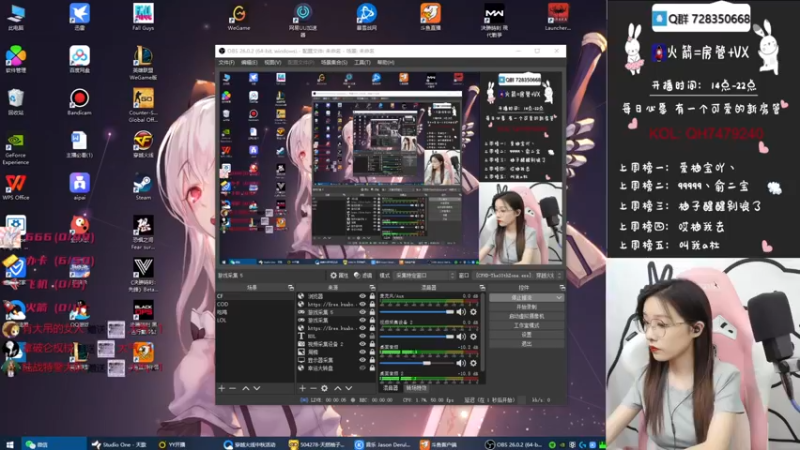Click 启动虚拟摄像机 button

point(527,316)
